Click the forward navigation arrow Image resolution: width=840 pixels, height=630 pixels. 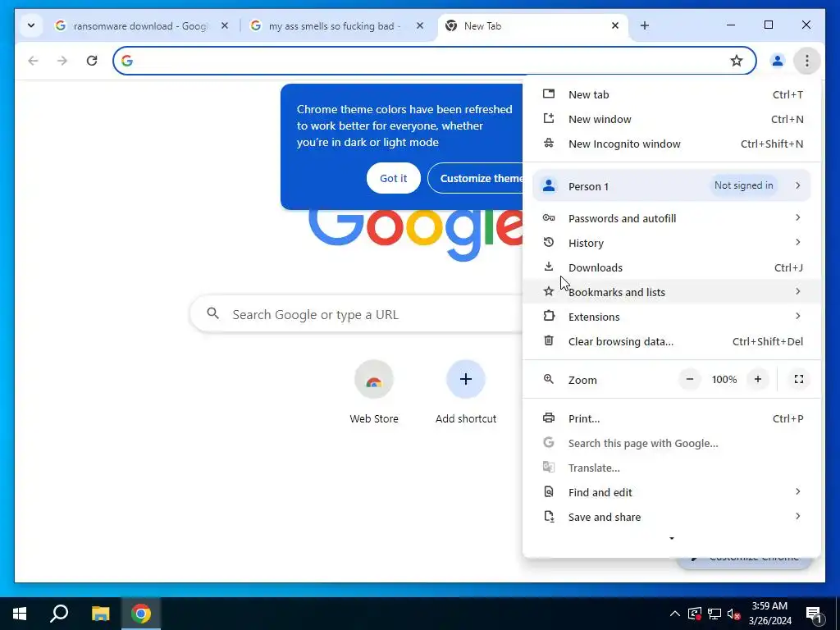pos(62,61)
